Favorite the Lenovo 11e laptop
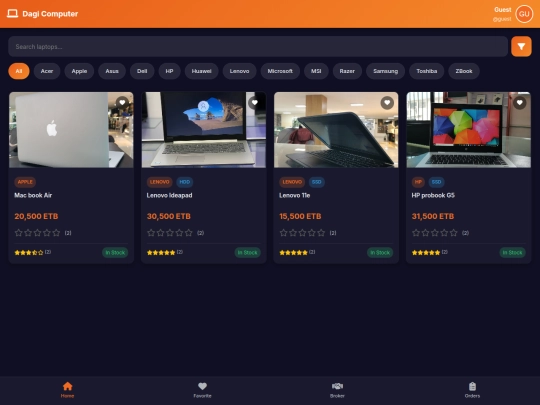Viewport: 540px width, 405px height. pos(387,103)
